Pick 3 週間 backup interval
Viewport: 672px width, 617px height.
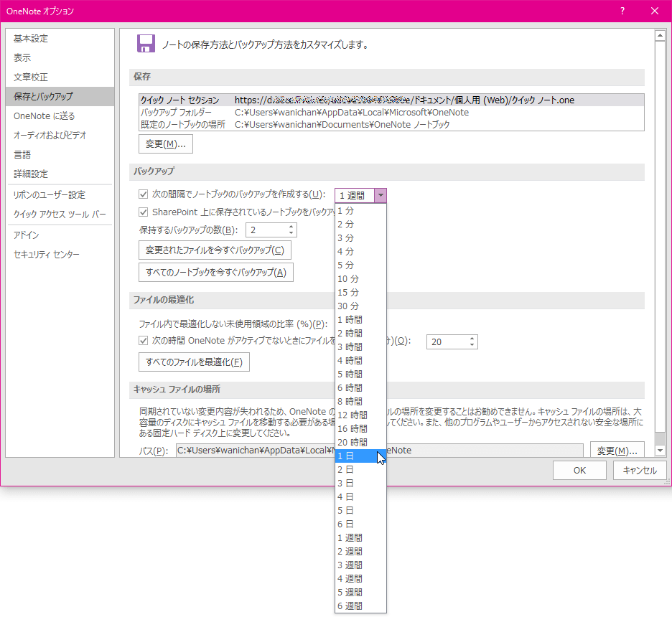click(360, 565)
